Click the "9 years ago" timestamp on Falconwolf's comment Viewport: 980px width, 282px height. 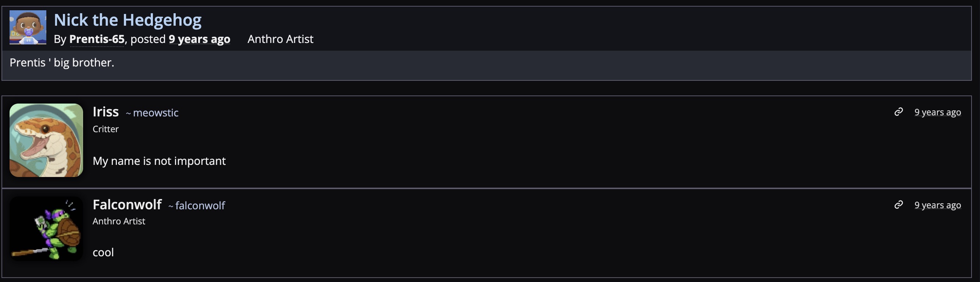tap(937, 205)
